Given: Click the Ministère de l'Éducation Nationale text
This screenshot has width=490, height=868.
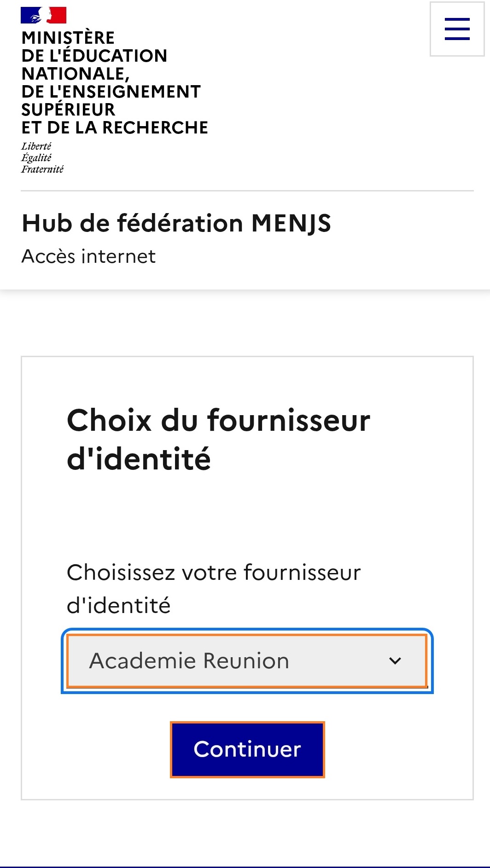Looking at the screenshot, I should pos(114,82).
